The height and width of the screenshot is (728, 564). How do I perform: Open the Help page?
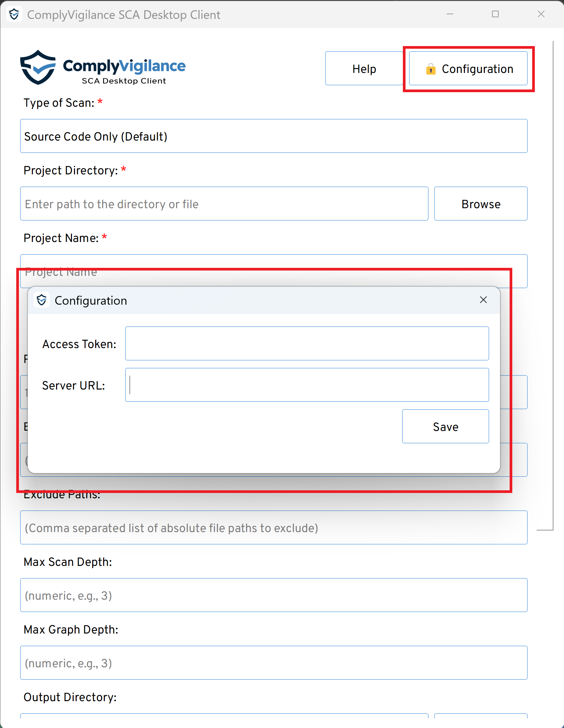pos(364,69)
